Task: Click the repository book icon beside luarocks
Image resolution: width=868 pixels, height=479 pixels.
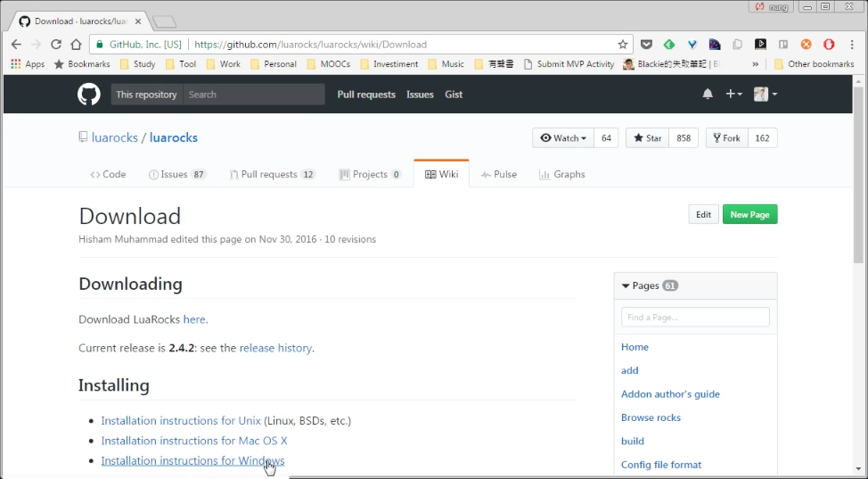Action: tap(83, 137)
